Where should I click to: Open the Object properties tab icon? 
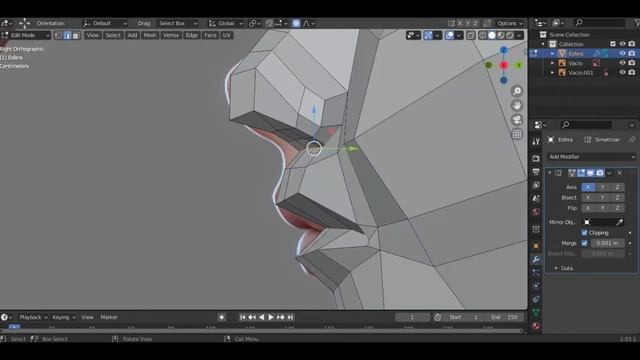click(x=536, y=246)
